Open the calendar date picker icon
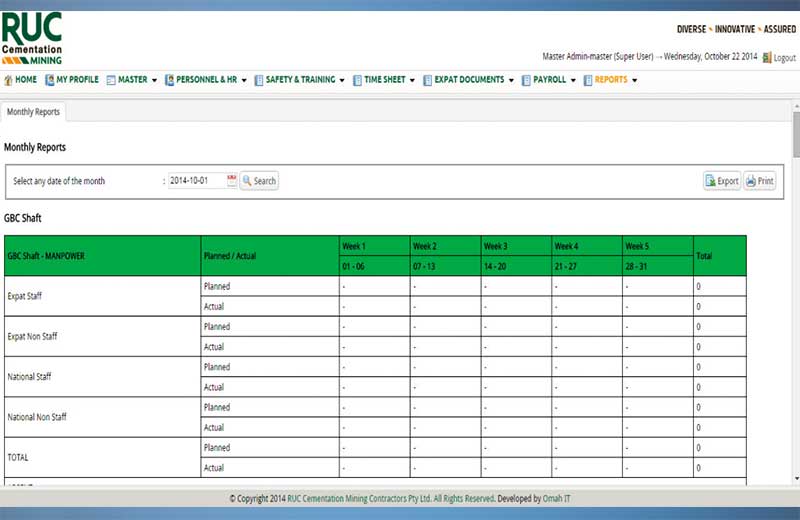Screen dimensions: 800x520 (232, 181)
